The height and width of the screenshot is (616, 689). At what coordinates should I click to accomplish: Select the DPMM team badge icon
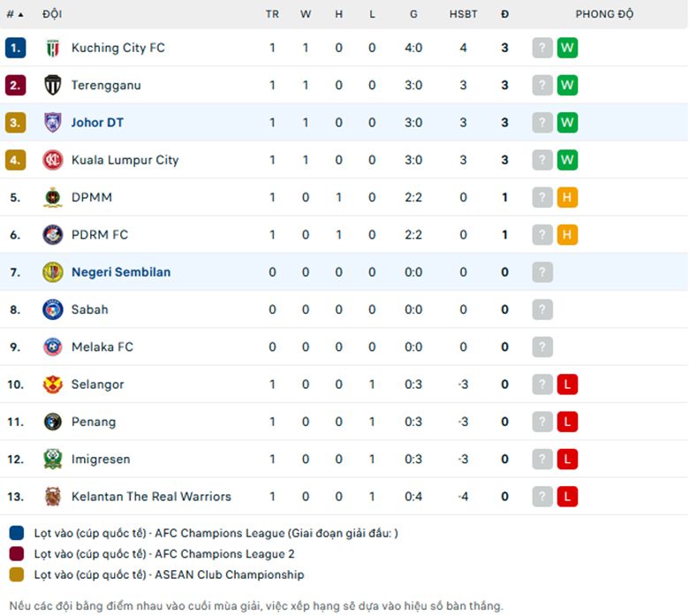tap(53, 197)
